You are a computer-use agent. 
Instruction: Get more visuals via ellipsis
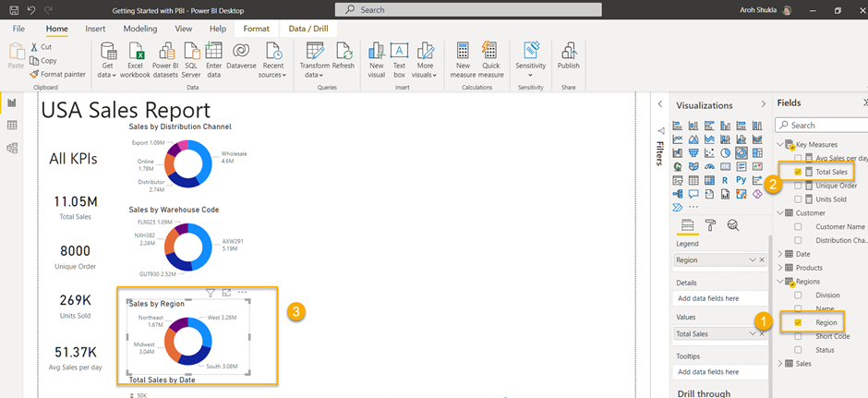[693, 208]
